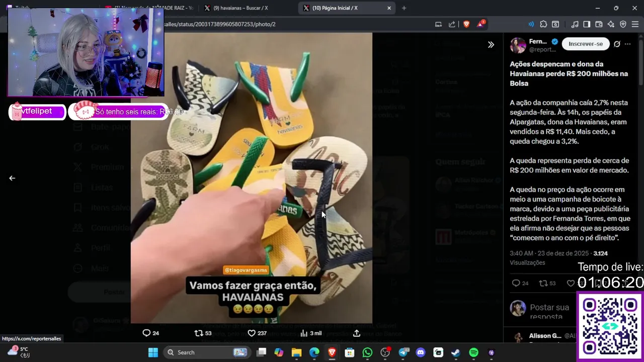Click the blue verified badge beside Fern...
Screen dimensions: 644x362
click(554, 42)
